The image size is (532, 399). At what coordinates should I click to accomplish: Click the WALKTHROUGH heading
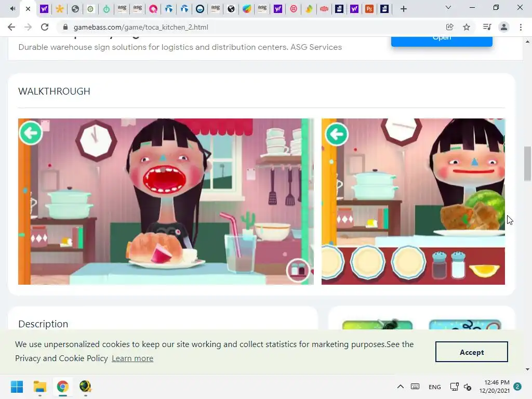pos(54,91)
